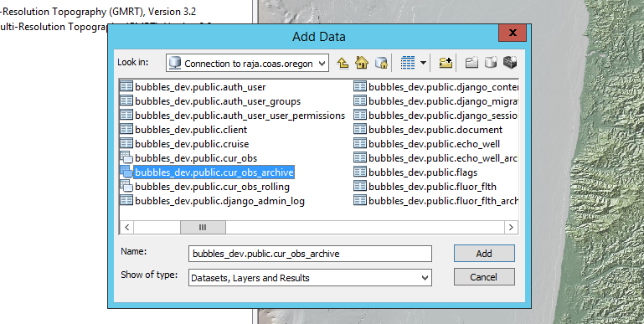Open the view menu dropdown arrow
644x324 pixels.
coord(423,64)
